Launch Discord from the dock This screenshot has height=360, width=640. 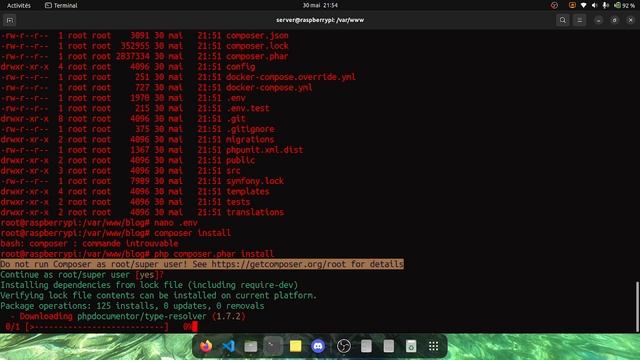pyautogui.click(x=318, y=346)
